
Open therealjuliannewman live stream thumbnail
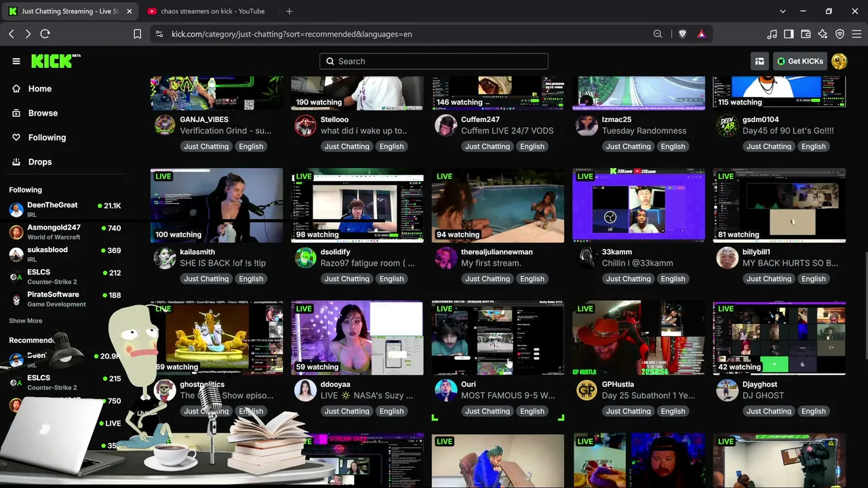[498, 205]
